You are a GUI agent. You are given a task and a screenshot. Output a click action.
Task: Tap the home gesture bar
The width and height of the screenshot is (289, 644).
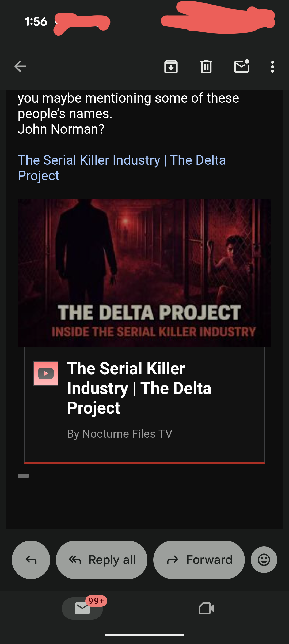(144, 635)
